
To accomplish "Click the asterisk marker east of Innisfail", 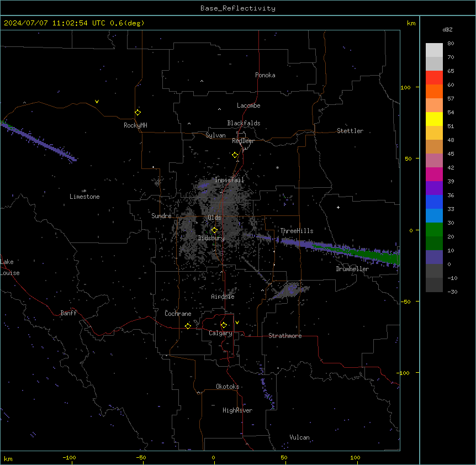I will click(277, 167).
